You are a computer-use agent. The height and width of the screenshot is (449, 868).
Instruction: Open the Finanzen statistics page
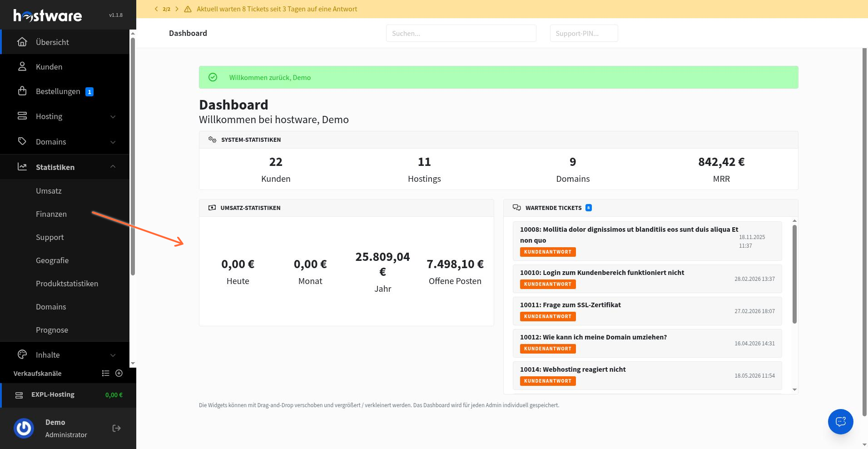(51, 214)
